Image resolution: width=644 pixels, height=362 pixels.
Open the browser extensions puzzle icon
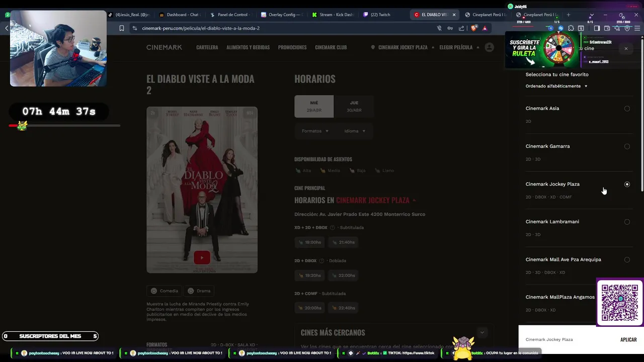point(571,28)
